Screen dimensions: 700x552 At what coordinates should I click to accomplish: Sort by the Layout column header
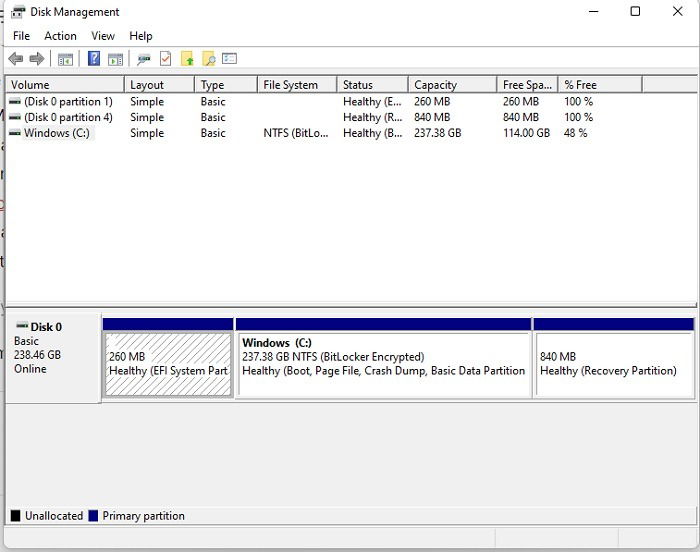[x=159, y=84]
